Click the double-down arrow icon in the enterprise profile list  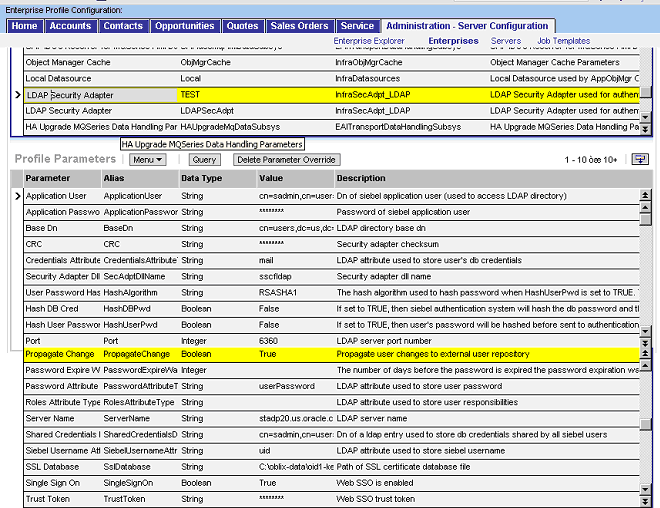pyautogui.click(x=645, y=128)
